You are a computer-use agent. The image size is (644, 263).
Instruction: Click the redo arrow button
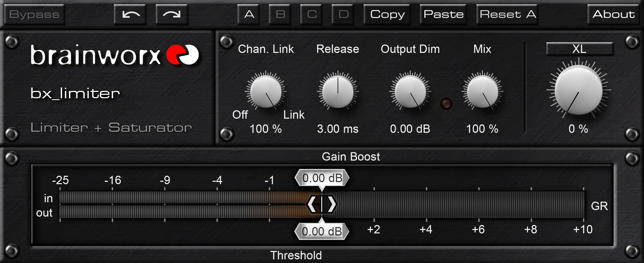point(172,14)
